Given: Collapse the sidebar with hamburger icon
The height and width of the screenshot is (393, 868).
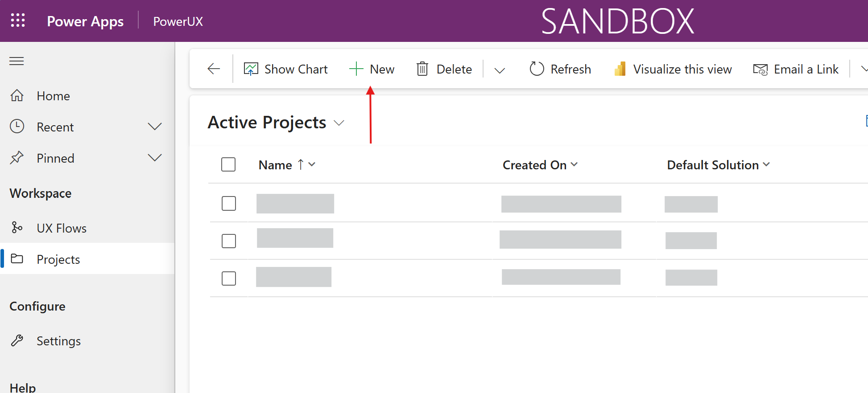Looking at the screenshot, I should (x=17, y=61).
